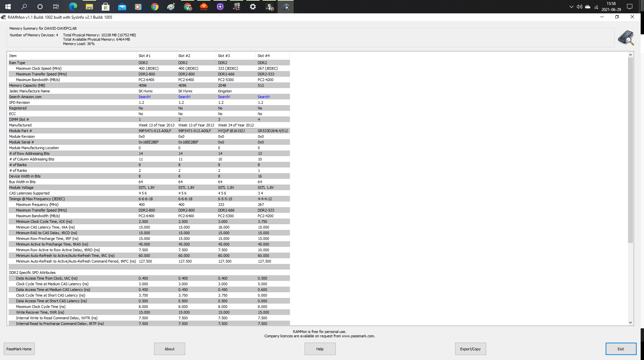Viewport: 644px width, 360px height.
Task: Open the About dialog
Action: pos(170,349)
